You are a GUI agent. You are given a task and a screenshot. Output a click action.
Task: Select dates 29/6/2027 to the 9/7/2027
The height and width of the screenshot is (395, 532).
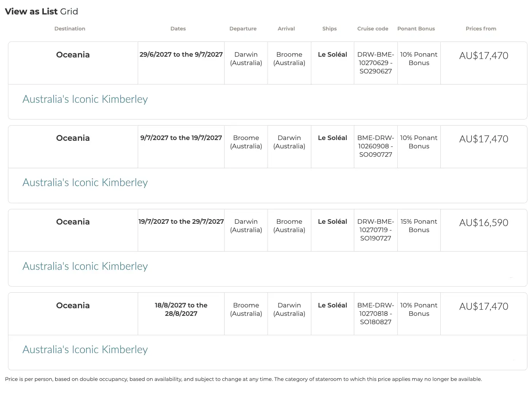click(x=181, y=54)
